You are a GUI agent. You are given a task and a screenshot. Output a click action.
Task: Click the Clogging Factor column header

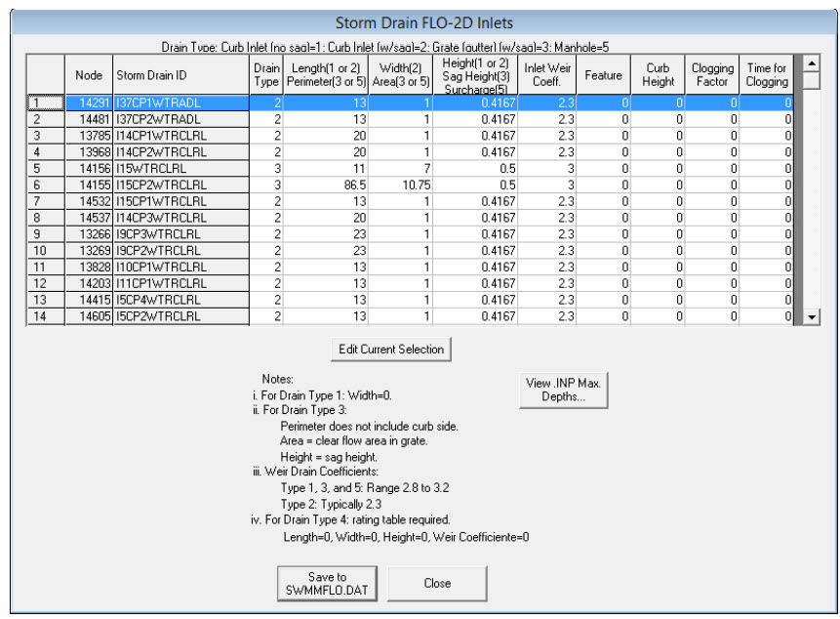pos(712,75)
